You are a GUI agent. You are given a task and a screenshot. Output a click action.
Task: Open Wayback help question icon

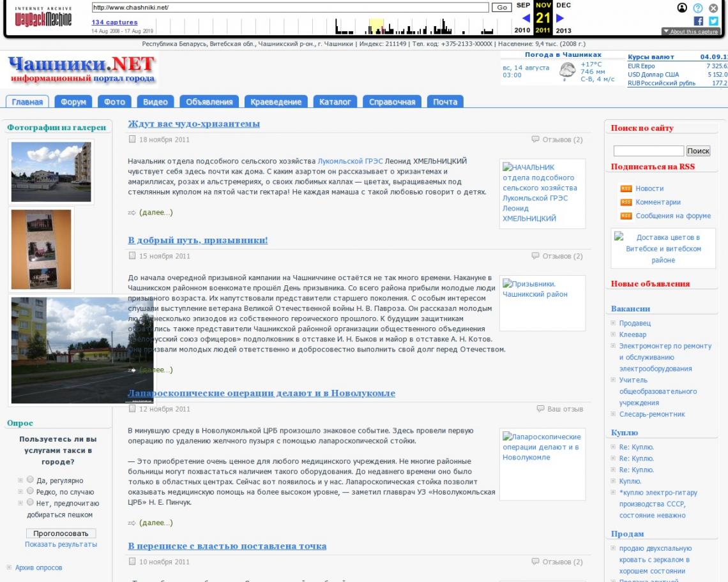pyautogui.click(x=698, y=8)
